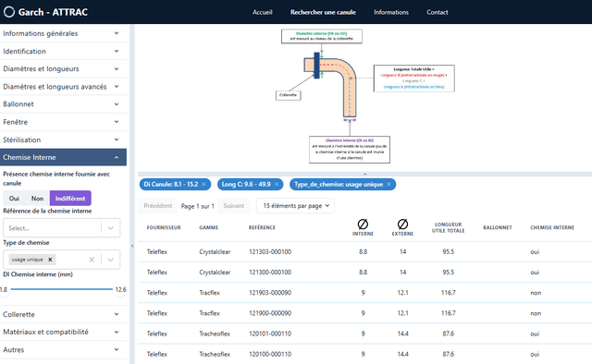Expand the Ballonnet filter section

pos(63,104)
